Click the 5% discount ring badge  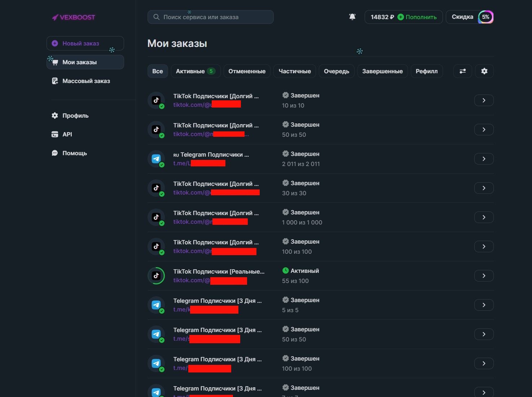click(485, 17)
